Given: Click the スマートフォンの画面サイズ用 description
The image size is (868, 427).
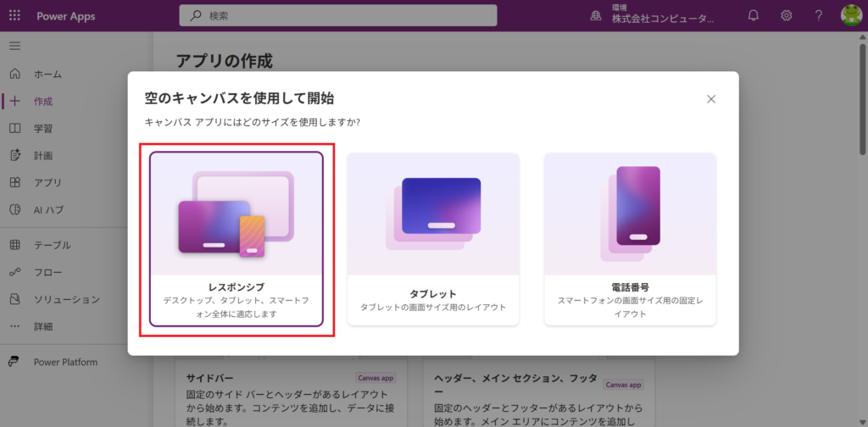Looking at the screenshot, I should point(630,308).
